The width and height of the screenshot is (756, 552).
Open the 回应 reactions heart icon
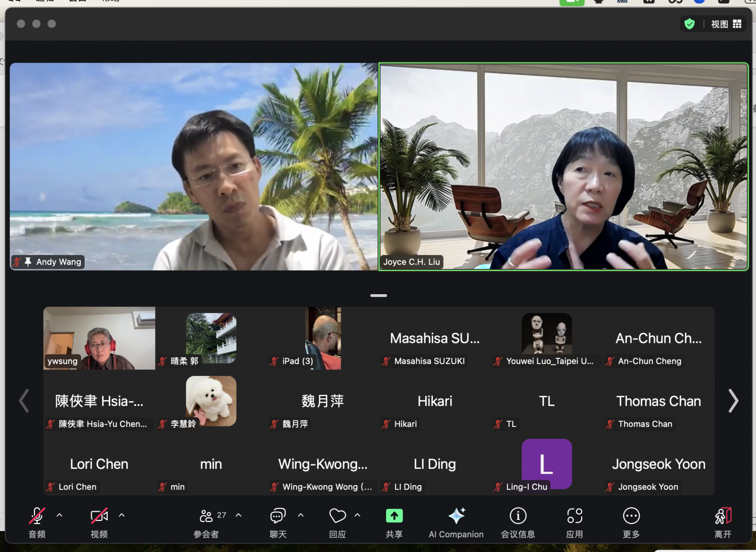337,517
